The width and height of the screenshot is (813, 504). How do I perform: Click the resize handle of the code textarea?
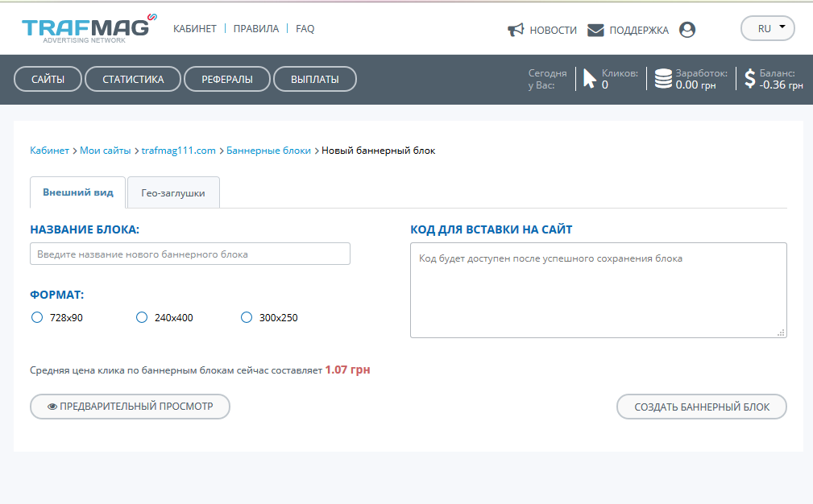pos(781,333)
